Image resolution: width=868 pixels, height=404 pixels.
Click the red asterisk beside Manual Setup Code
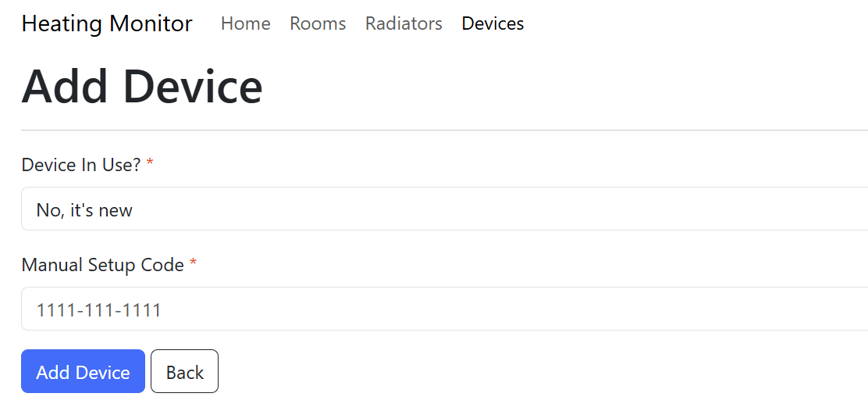click(x=193, y=264)
